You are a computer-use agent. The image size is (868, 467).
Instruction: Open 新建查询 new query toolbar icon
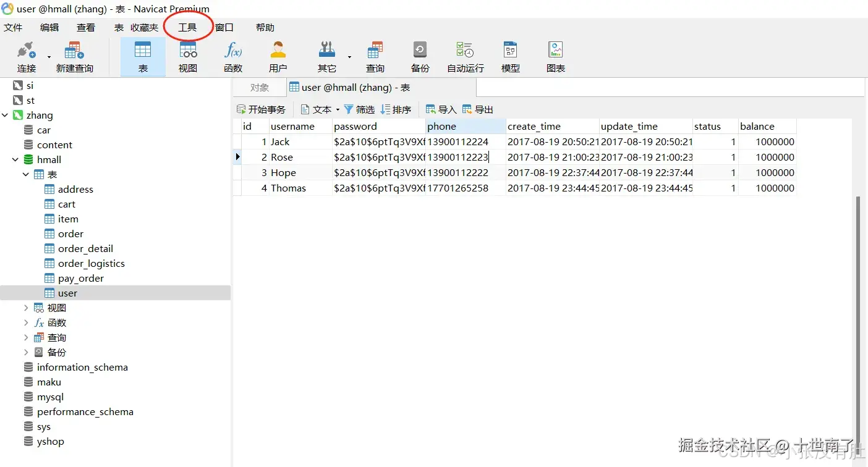(74, 50)
